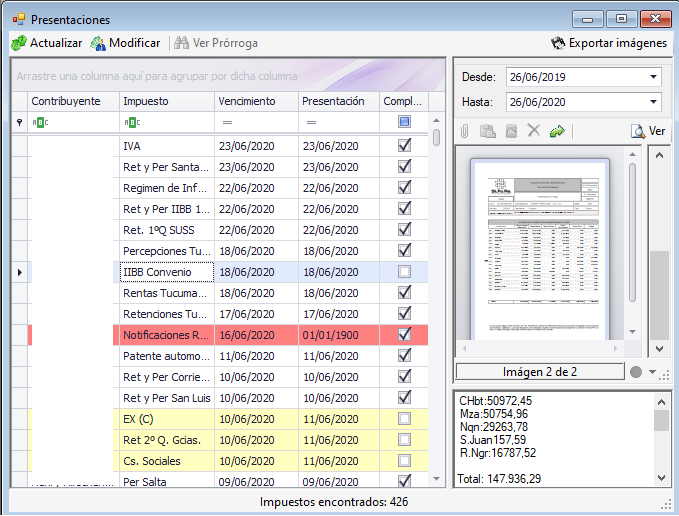Screen dimensions: 679x516
Task: Click the gray circle status icon
Action: pyautogui.click(x=636, y=372)
